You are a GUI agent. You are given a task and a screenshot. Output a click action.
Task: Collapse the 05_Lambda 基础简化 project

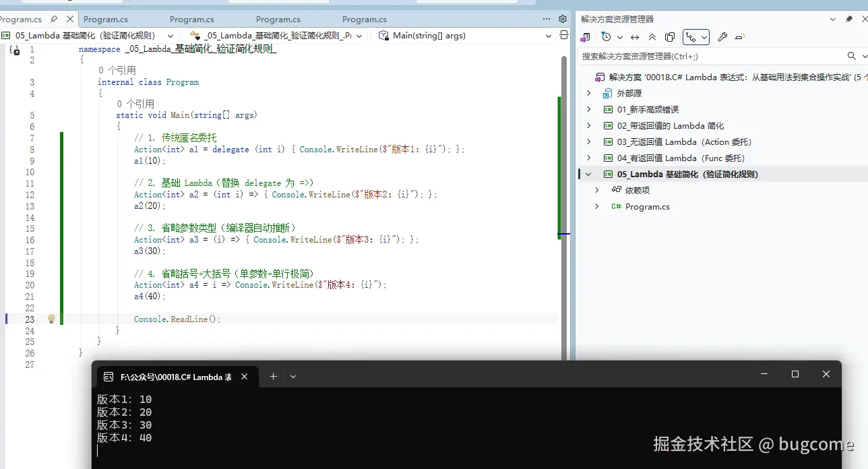point(589,174)
